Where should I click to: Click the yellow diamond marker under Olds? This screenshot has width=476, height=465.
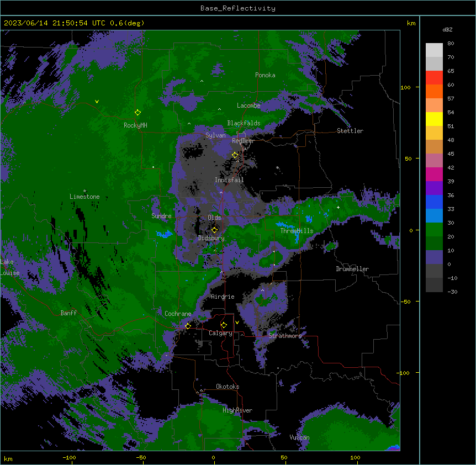215,230
